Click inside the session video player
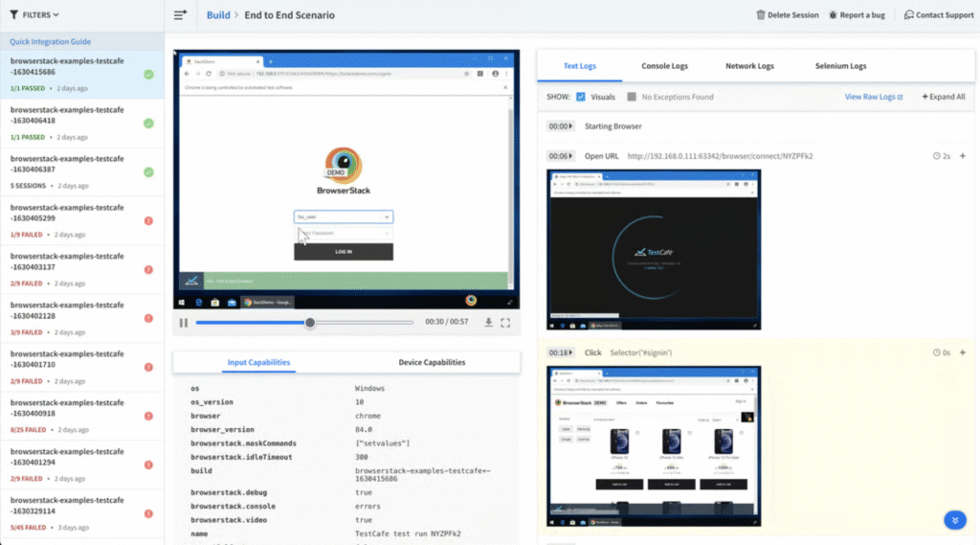This screenshot has height=545, width=980. pyautogui.click(x=346, y=179)
